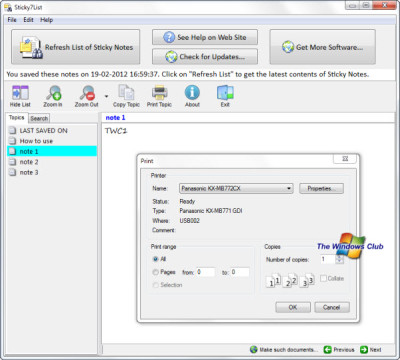This screenshot has width=400, height=360.
Task: Open the Edit menu
Action: tap(28, 20)
